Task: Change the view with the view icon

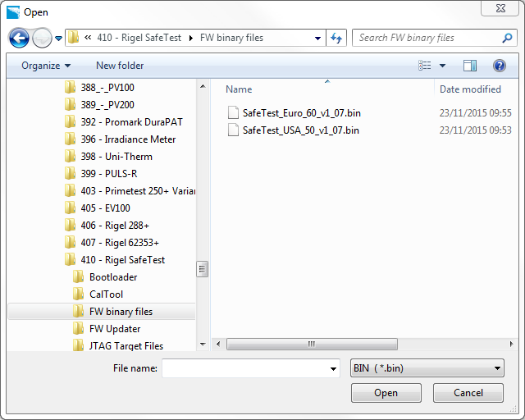Action: coord(425,66)
